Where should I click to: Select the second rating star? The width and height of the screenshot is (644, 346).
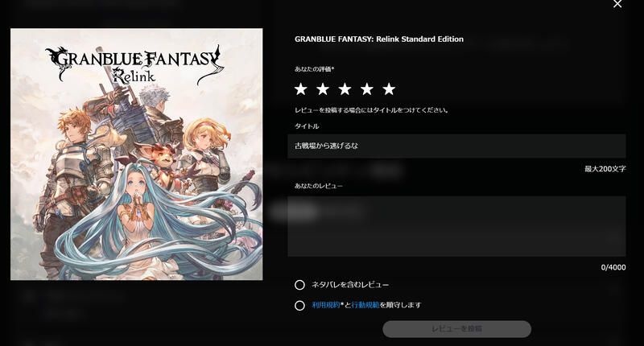323,89
